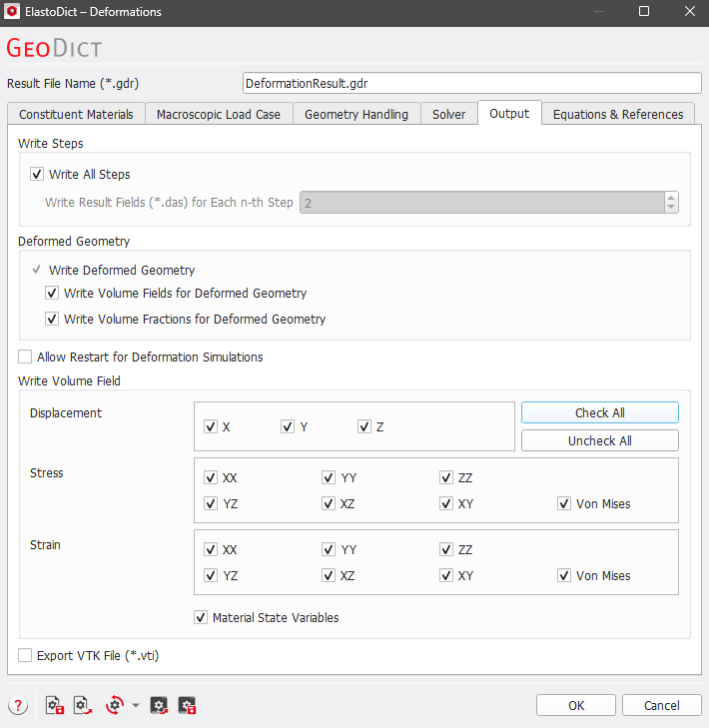Click the document-gear icon with red save disk
This screenshot has height=728, width=709.
point(56,705)
